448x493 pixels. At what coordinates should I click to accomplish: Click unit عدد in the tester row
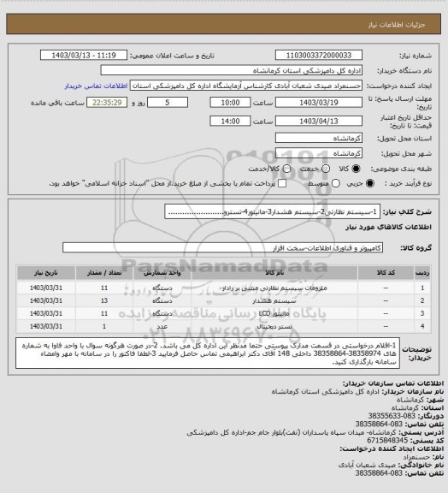click(x=162, y=327)
